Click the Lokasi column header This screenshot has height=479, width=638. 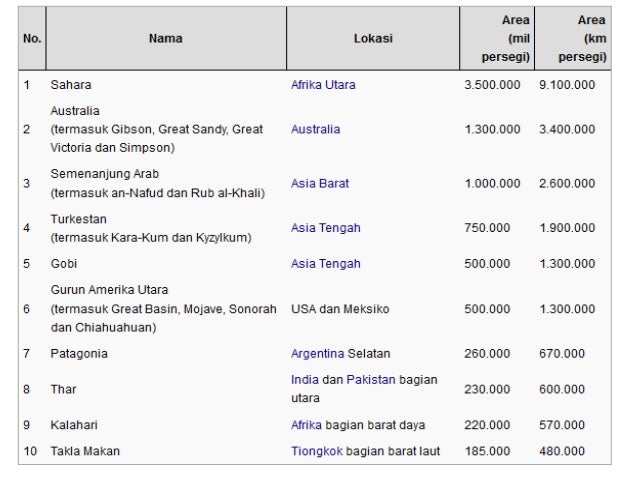[x=373, y=39]
